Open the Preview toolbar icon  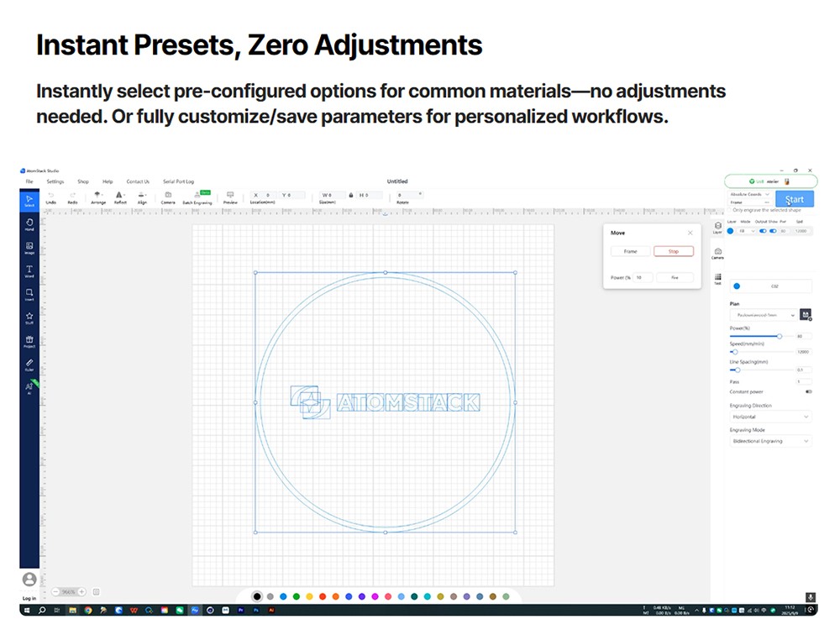230,196
